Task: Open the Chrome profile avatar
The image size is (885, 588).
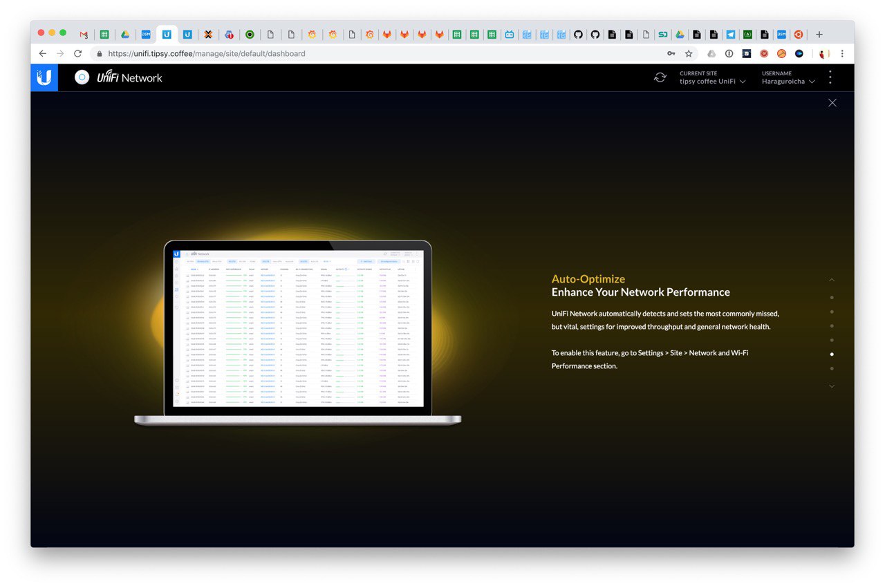Action: [823, 53]
